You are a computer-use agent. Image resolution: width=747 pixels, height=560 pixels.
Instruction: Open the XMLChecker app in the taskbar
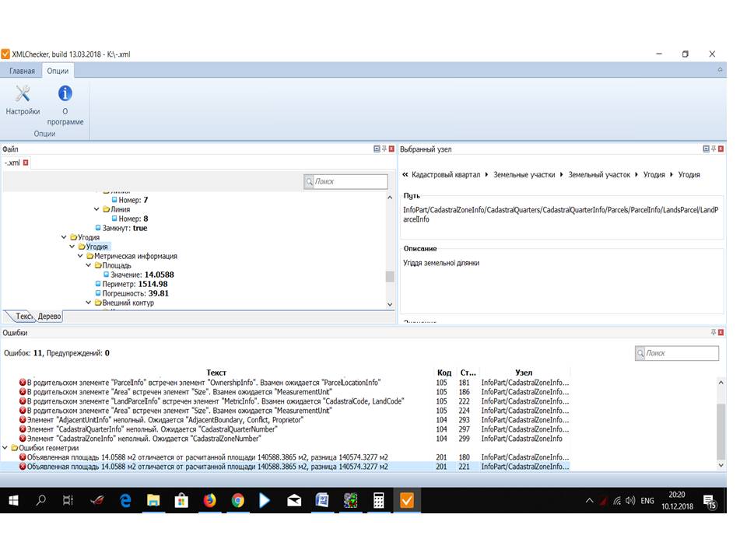pos(406,501)
